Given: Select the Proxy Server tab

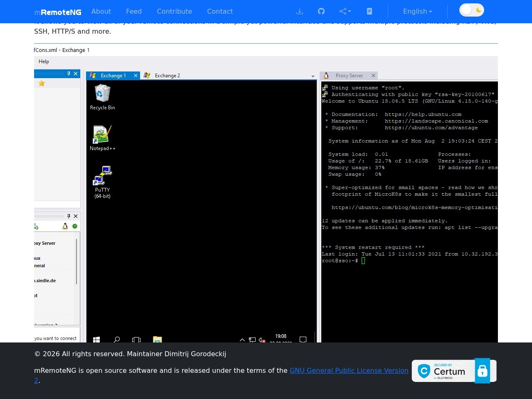Looking at the screenshot, I should coord(349,76).
